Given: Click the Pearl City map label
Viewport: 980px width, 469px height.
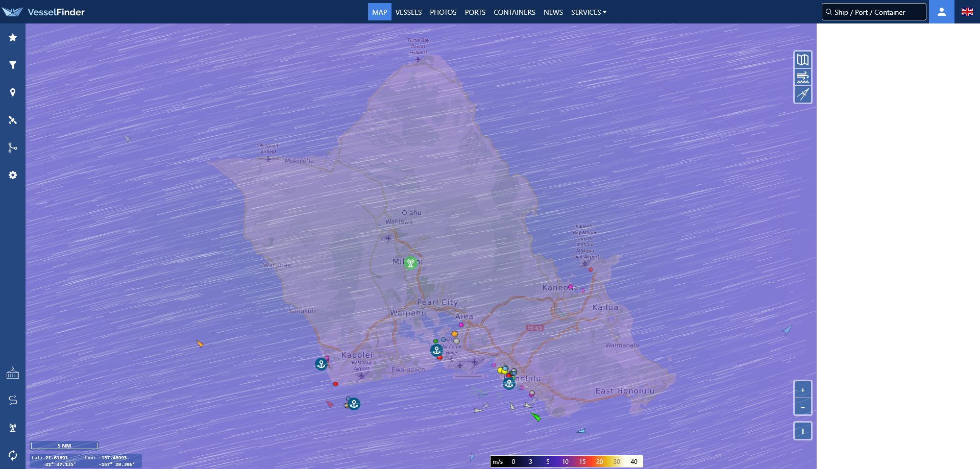Looking at the screenshot, I should click(437, 302).
